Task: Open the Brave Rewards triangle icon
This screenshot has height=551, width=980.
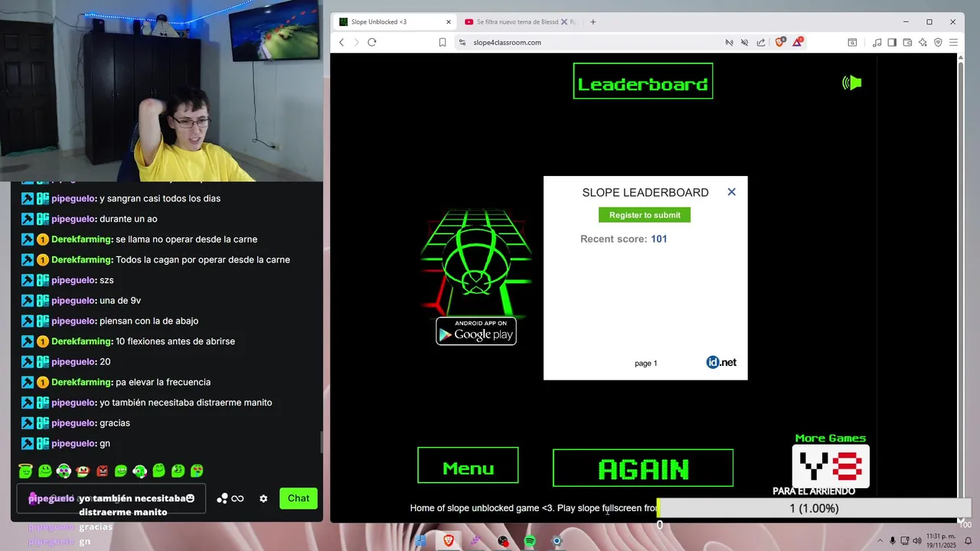Action: click(x=798, y=41)
